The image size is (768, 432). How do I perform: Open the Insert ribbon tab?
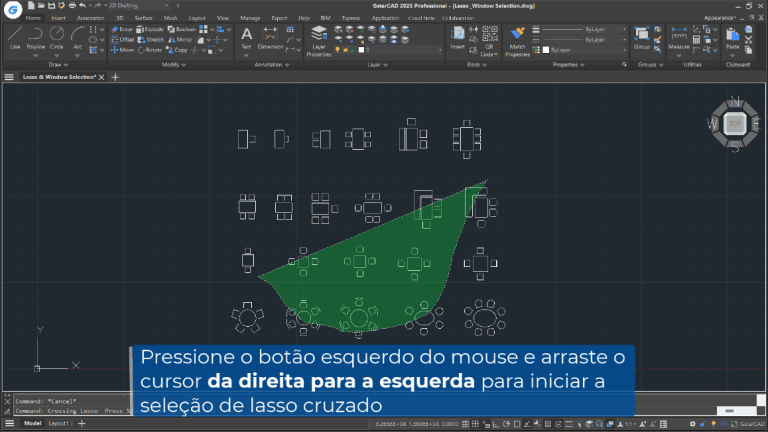(58, 18)
